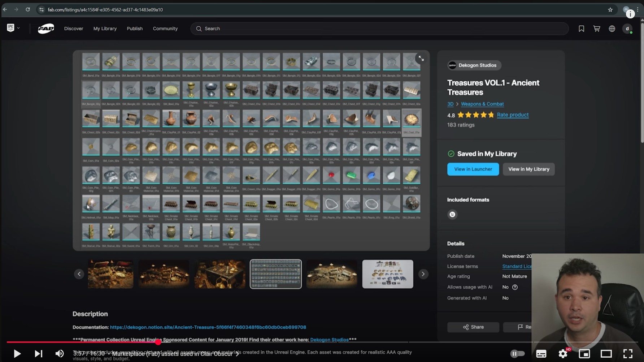Open the language globe icon
The width and height of the screenshot is (644, 362).
click(x=612, y=29)
